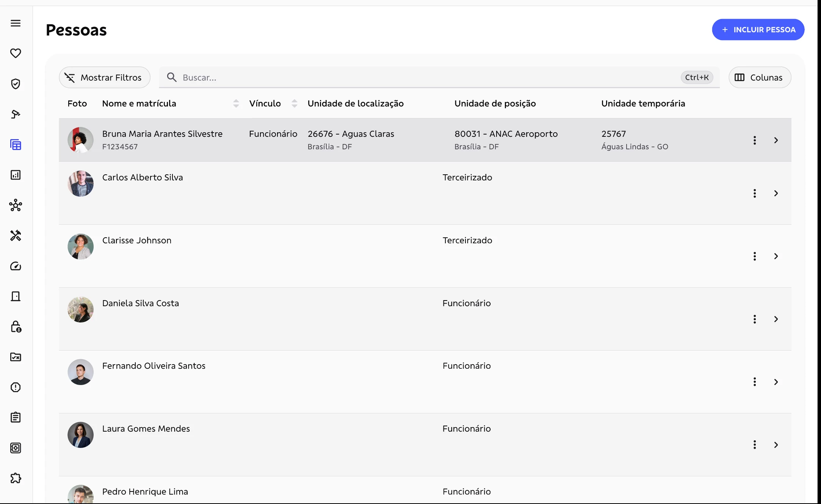The width and height of the screenshot is (821, 504).
Task: Open the puzzle piece extensions icon
Action: click(x=16, y=478)
